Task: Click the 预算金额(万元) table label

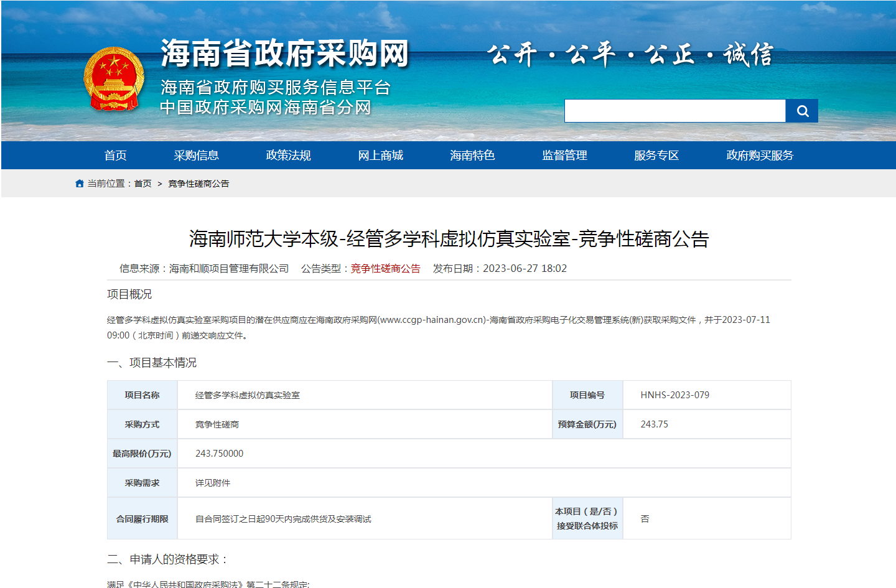Action: (587, 424)
